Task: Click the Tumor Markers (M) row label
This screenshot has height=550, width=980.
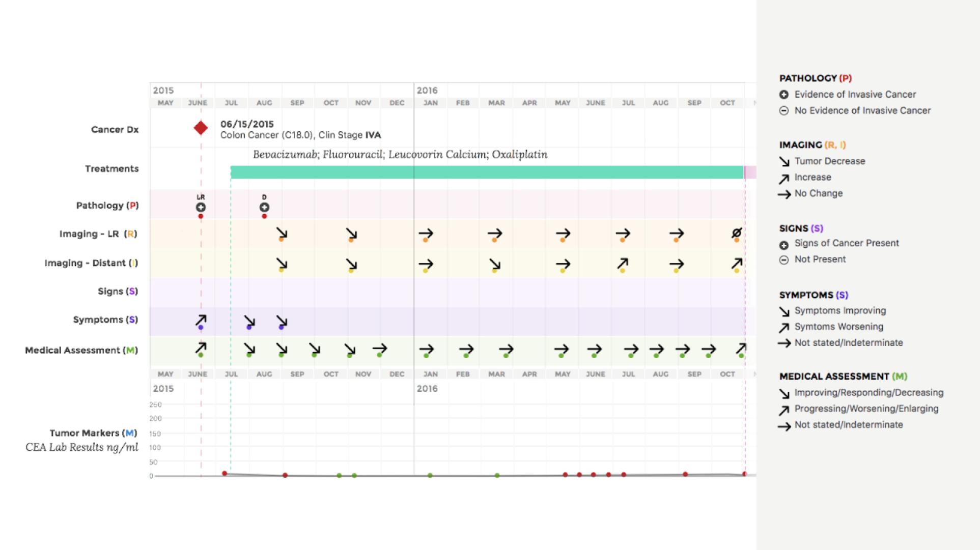Action: coord(93,433)
